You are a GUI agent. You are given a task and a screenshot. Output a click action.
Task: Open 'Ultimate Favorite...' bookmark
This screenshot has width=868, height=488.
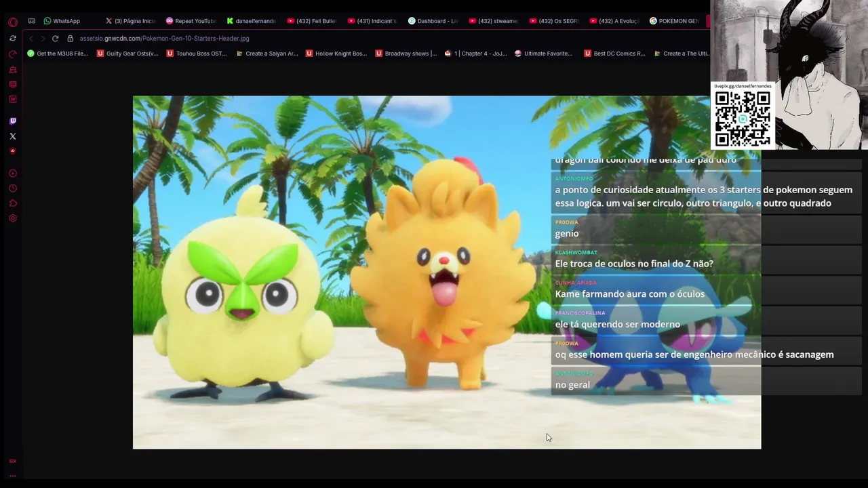544,54
